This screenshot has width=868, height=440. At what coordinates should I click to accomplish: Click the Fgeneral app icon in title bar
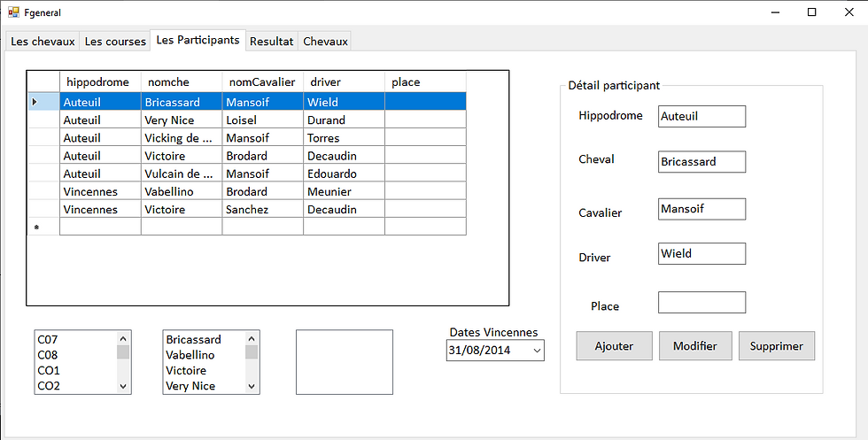(x=13, y=12)
